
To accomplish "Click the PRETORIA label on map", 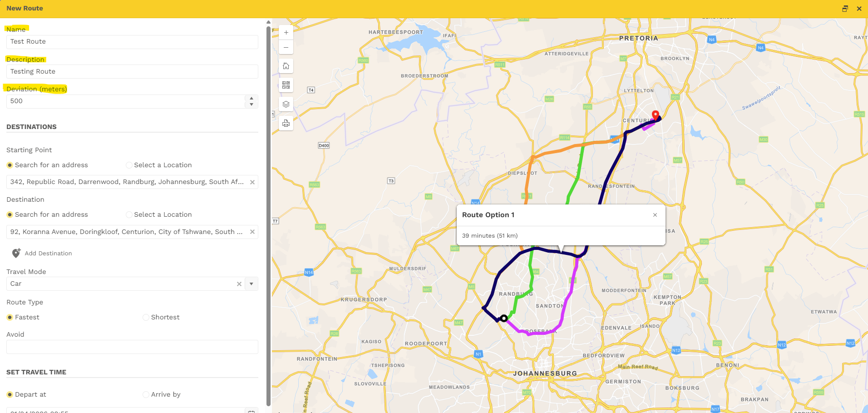I will point(638,39).
